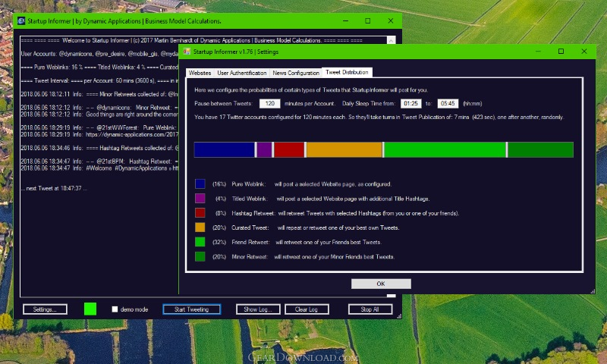Click the Startup Informer main window app icon
This screenshot has width=607, height=364.
click(21, 21)
